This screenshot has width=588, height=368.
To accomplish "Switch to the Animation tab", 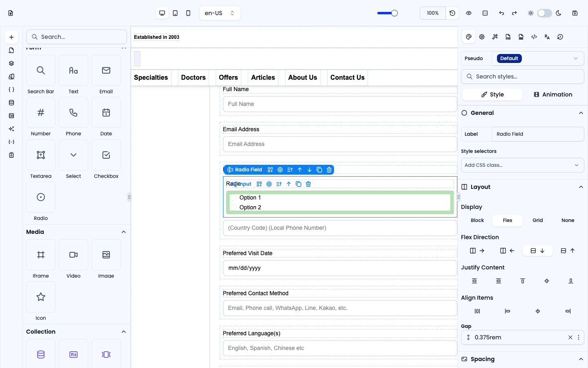I will [553, 94].
